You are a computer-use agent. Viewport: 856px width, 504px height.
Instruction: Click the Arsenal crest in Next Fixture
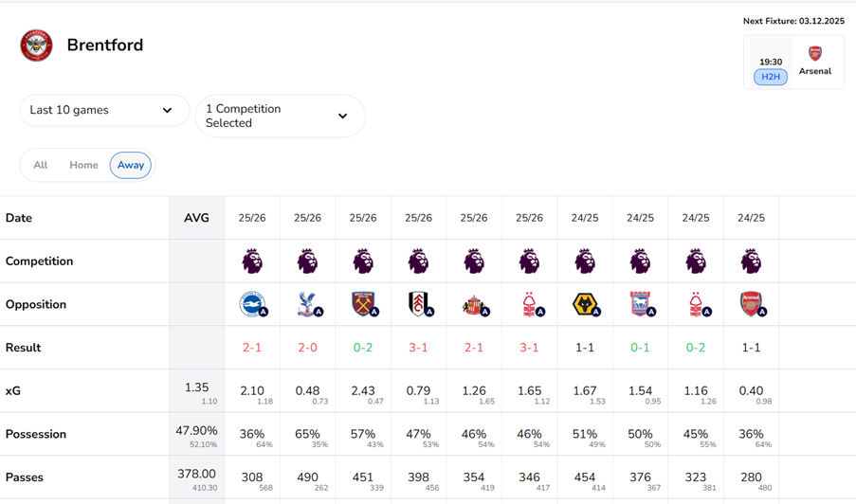point(814,54)
